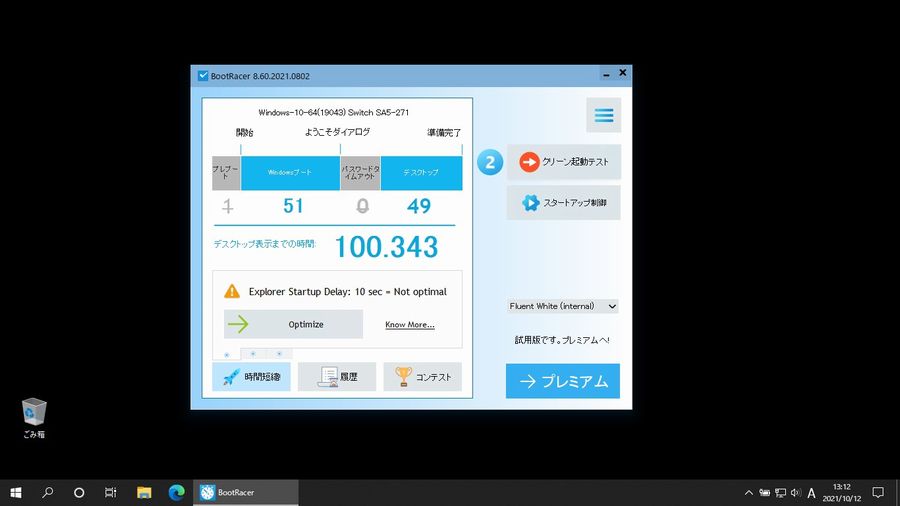
Task: Open the コンテスト contest tab
Action: pyautogui.click(x=422, y=377)
